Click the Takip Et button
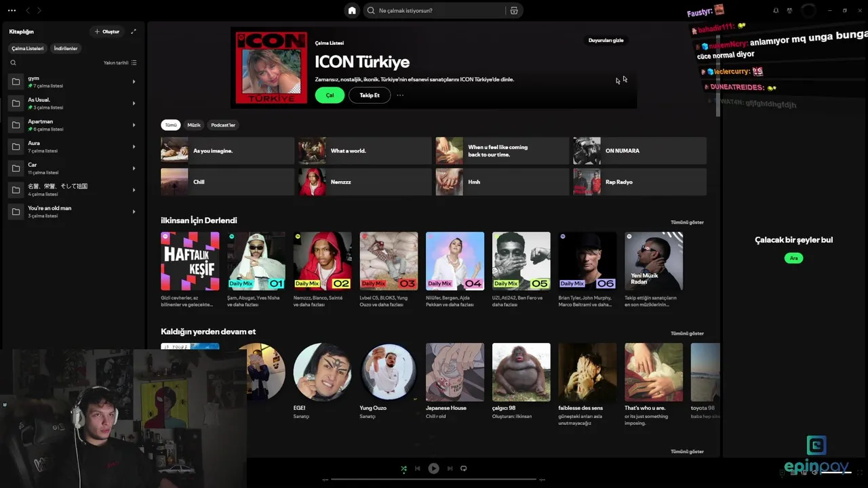Screen dimensions: 868x488 coord(370,95)
